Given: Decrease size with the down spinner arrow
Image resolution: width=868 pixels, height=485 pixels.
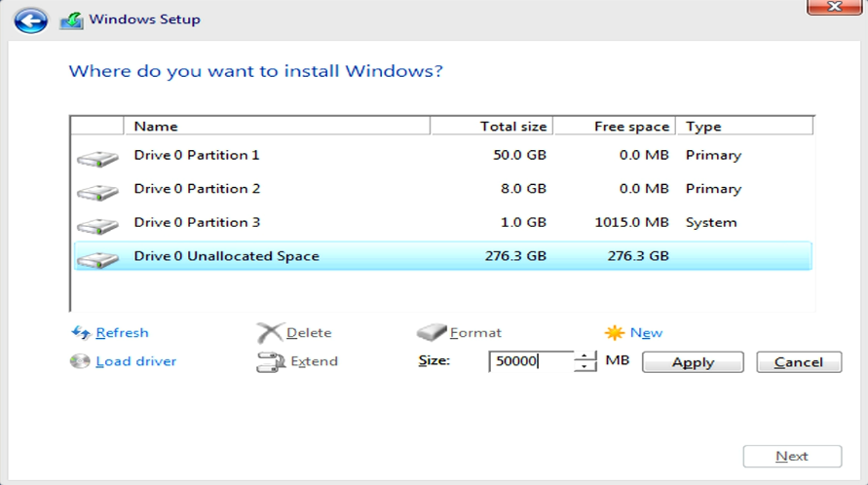Looking at the screenshot, I should (585, 366).
